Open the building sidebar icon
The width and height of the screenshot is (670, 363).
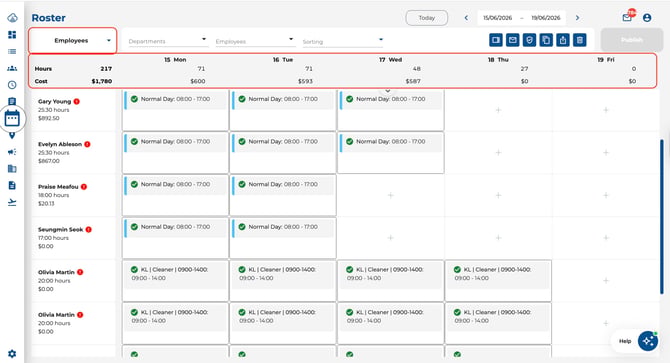click(x=12, y=168)
